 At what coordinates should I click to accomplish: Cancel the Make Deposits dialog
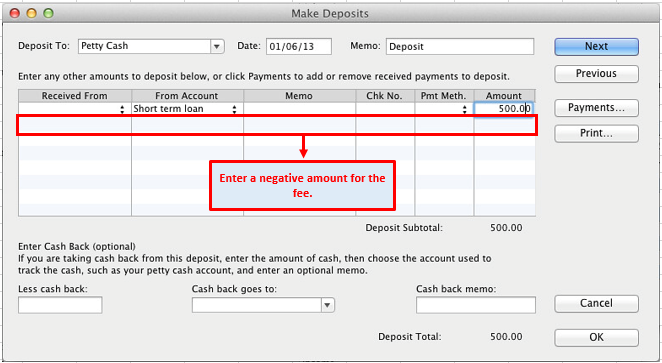tap(596, 303)
